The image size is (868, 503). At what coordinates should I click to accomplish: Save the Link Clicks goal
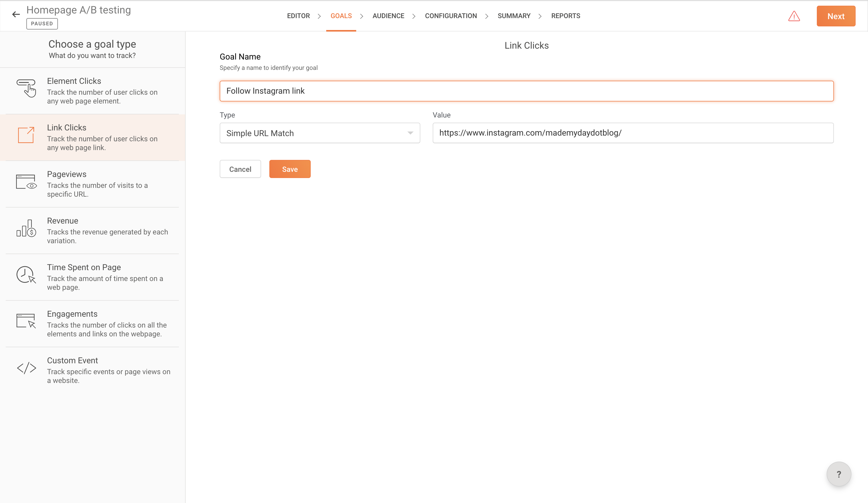click(x=290, y=169)
